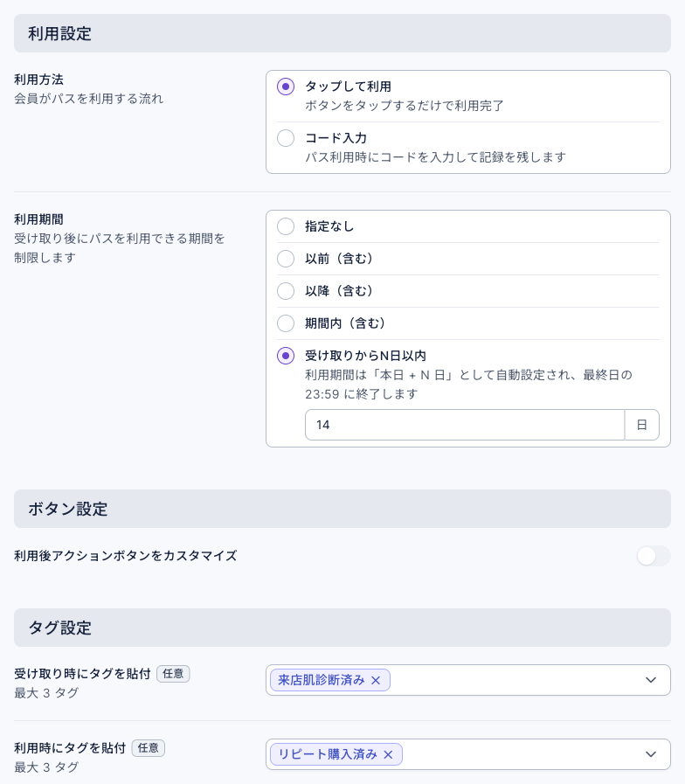Select the タップして利用 radio option
This screenshot has width=685, height=784.
286,87
